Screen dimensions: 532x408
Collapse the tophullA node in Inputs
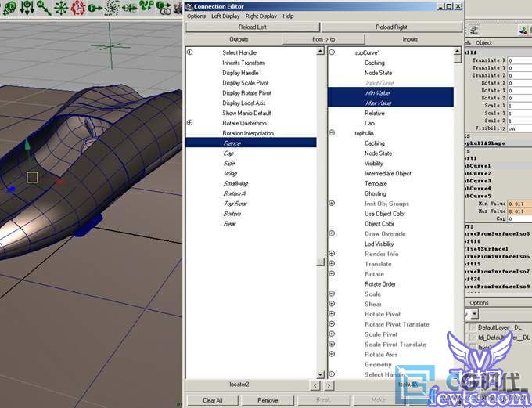coord(332,133)
